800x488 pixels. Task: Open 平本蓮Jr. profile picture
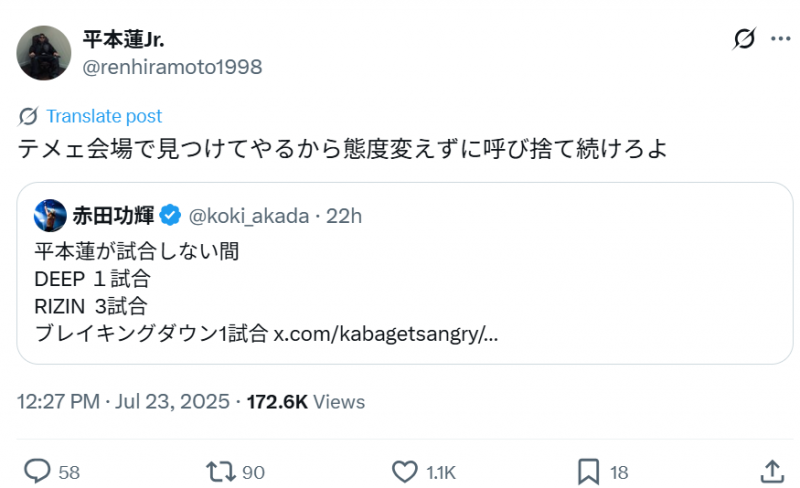[x=44, y=53]
